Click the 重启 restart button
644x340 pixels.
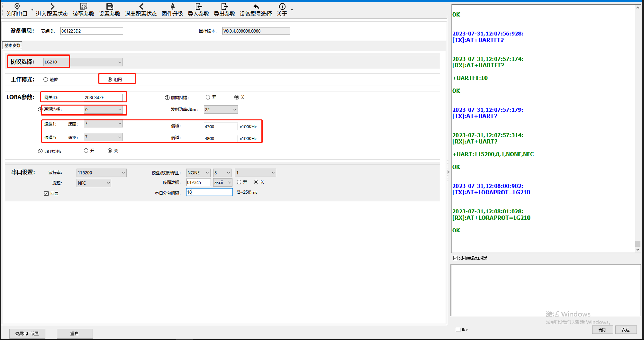75,333
